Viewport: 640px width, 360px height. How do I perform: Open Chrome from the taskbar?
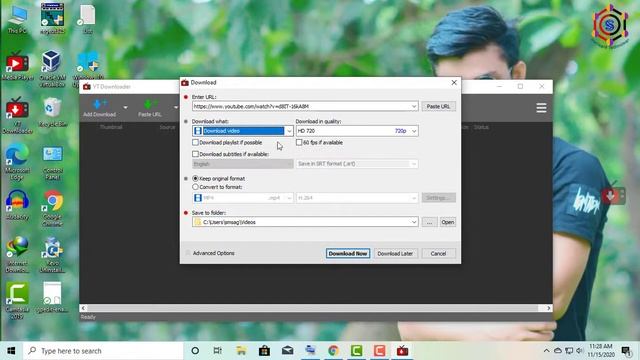coord(333,351)
